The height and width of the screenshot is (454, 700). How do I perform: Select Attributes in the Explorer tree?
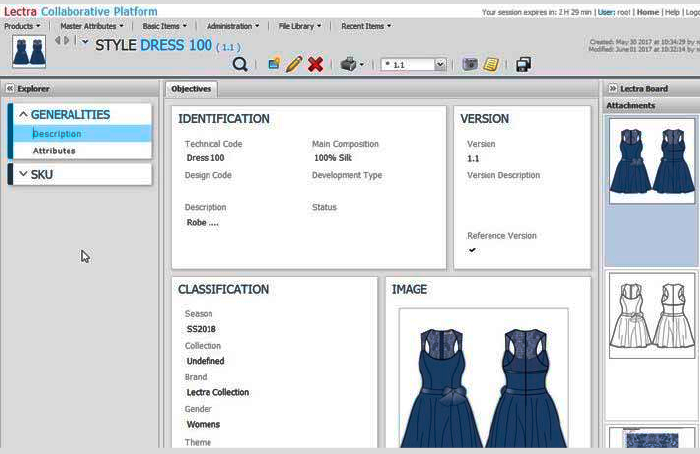54,151
